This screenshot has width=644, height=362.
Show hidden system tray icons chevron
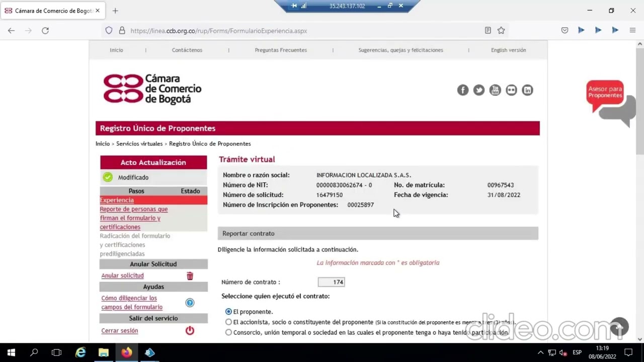(x=540, y=352)
